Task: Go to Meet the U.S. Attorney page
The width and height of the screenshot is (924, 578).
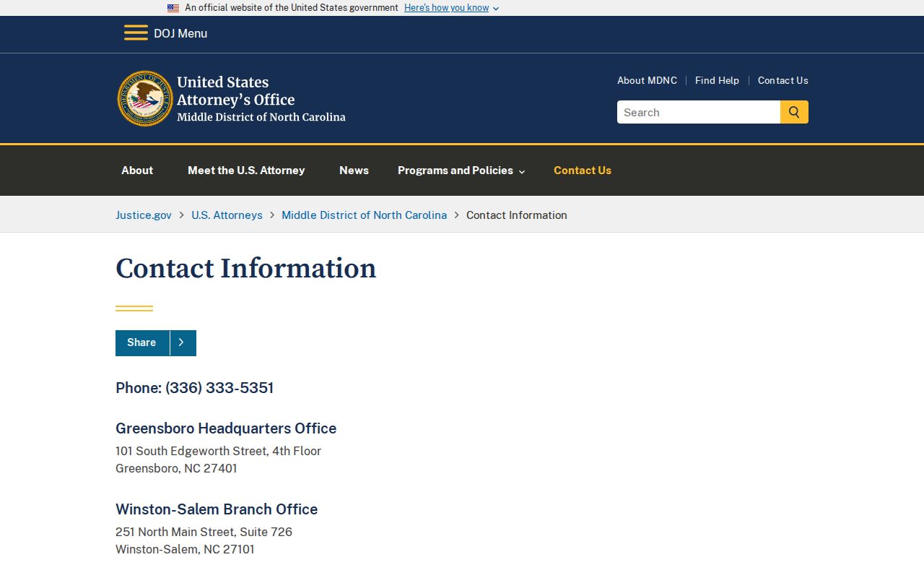Action: [x=246, y=171]
